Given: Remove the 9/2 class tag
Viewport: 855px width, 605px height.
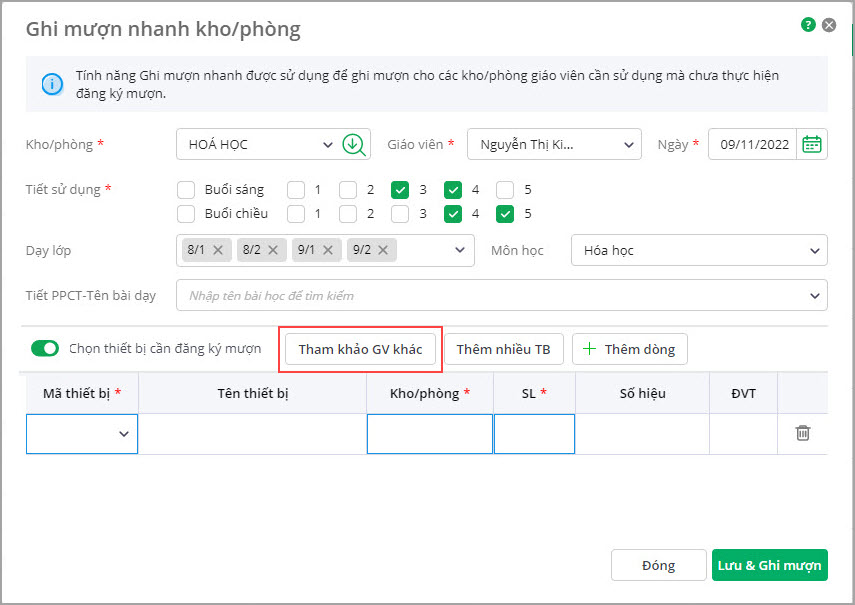Looking at the screenshot, I should [383, 250].
